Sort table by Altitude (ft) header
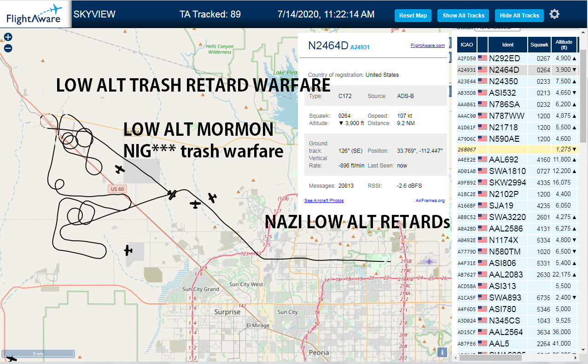The image size is (588, 364). tap(564, 45)
